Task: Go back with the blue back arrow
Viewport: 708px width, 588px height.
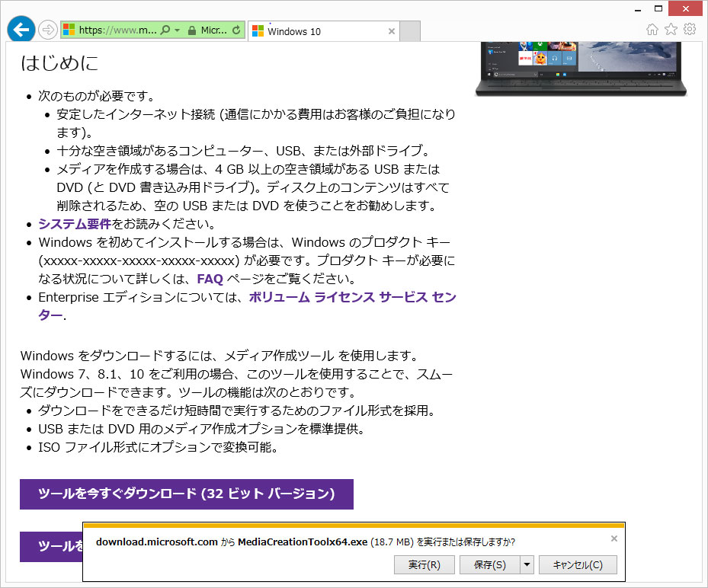Action: tap(21, 30)
